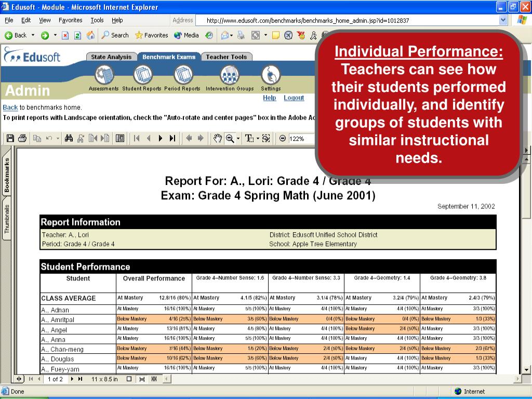The height and width of the screenshot is (399, 532).
Task: Click the IE Media button
Action: click(187, 35)
